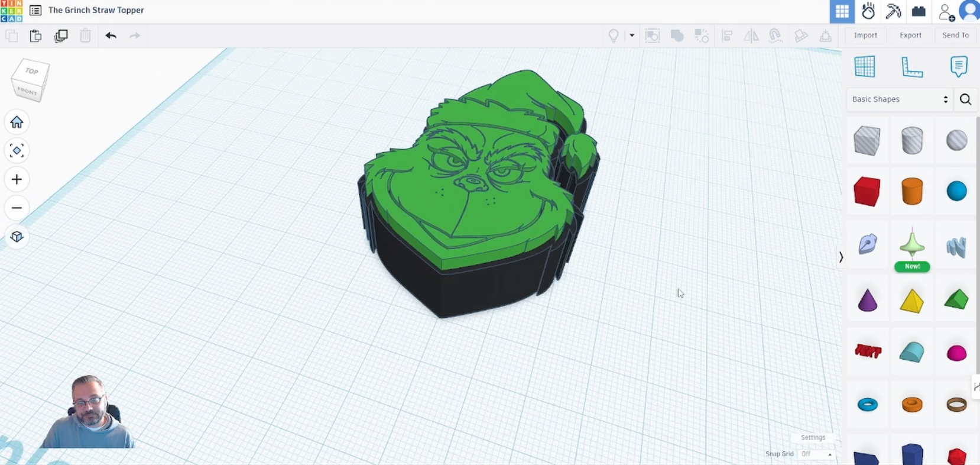
Task: Click the Paste icon in toolbar
Action: (x=35, y=35)
